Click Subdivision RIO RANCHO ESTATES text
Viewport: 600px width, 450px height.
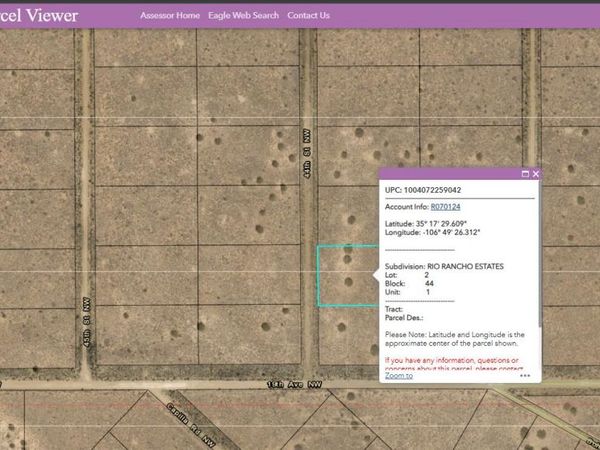[444, 266]
